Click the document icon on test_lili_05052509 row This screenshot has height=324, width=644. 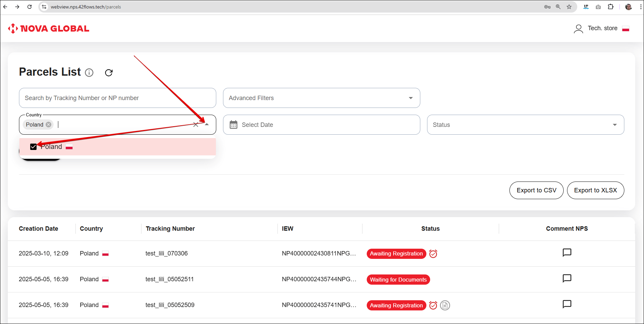tap(445, 305)
